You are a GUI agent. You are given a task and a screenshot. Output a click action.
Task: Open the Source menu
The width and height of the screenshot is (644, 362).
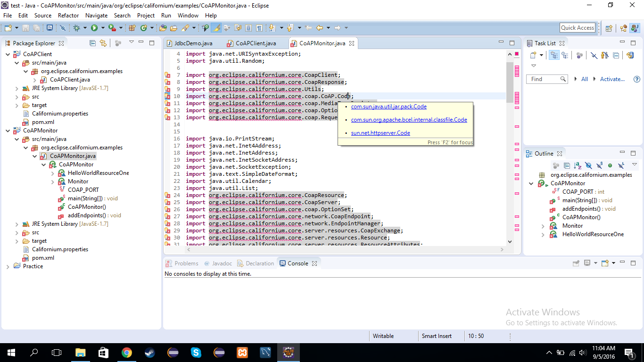tap(43, 16)
